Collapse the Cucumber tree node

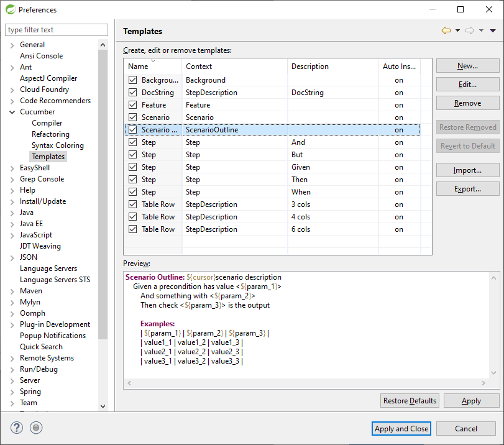[12, 112]
